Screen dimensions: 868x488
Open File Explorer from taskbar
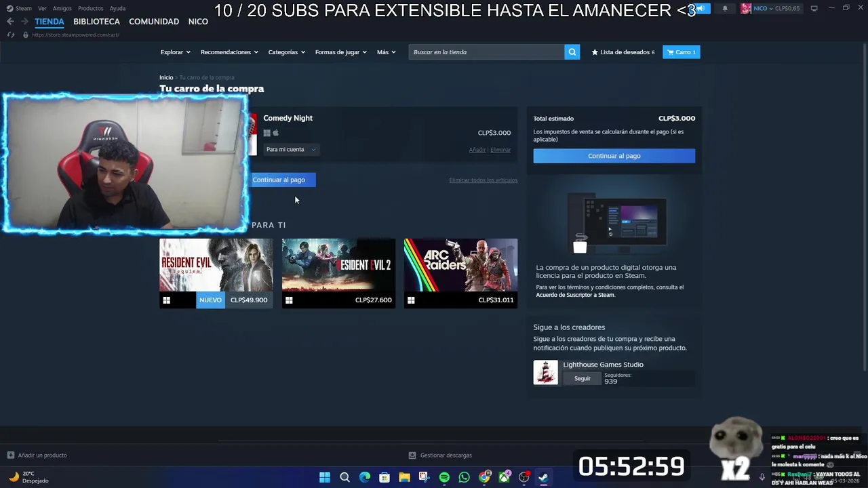[x=404, y=477]
